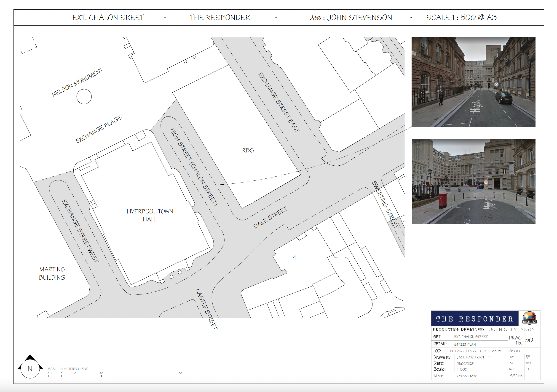This screenshot has height=392, width=557.
Task: Click the Nelson Monument circle on the map
Action: coord(84,96)
